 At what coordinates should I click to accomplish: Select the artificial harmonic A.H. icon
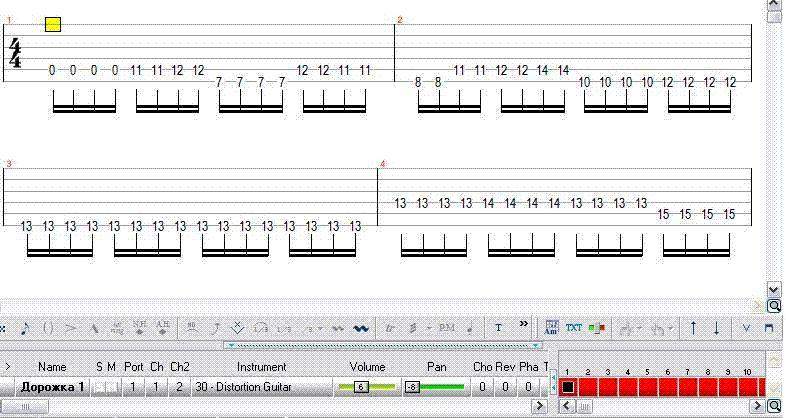(162, 327)
